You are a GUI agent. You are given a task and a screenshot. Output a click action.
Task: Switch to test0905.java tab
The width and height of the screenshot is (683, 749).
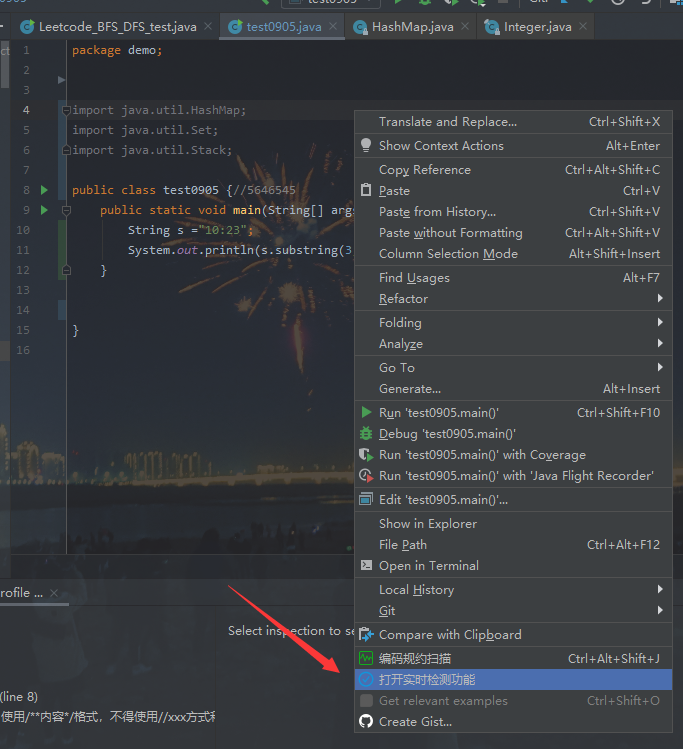284,27
